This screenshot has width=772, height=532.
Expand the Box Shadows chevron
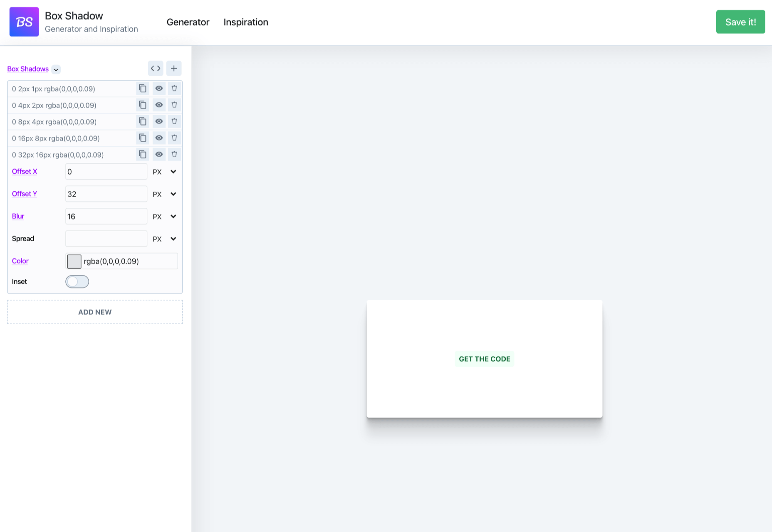(x=56, y=69)
